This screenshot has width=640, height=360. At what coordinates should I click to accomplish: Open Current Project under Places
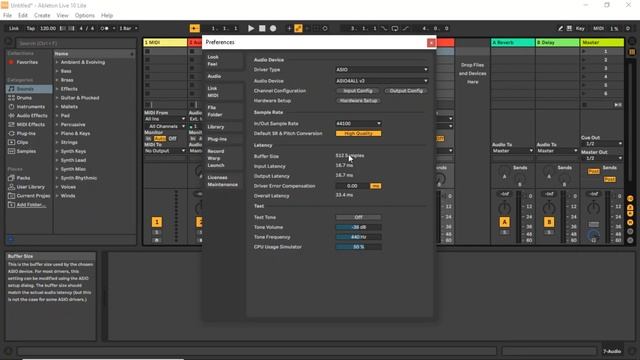point(33,196)
